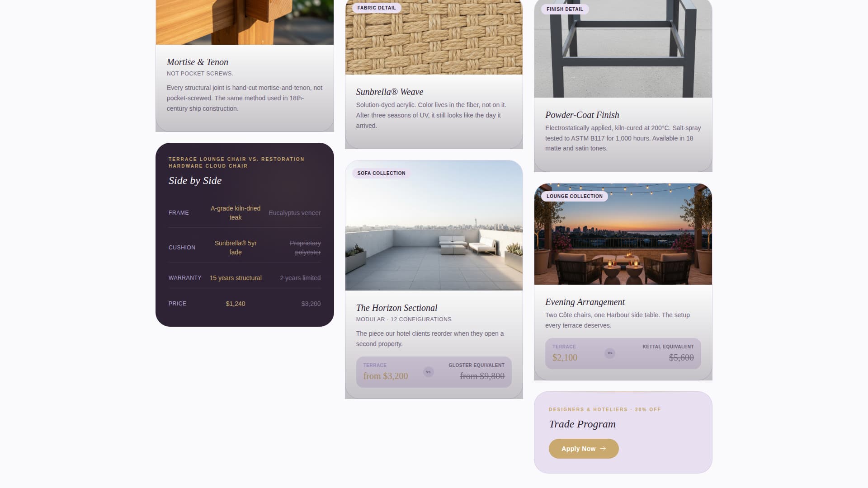Click the Terrace price from $3,200
The width and height of the screenshot is (868, 488).
[386, 376]
